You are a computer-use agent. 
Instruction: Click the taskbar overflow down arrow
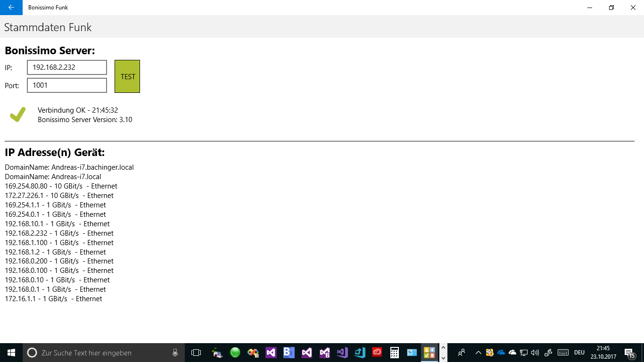click(443, 358)
